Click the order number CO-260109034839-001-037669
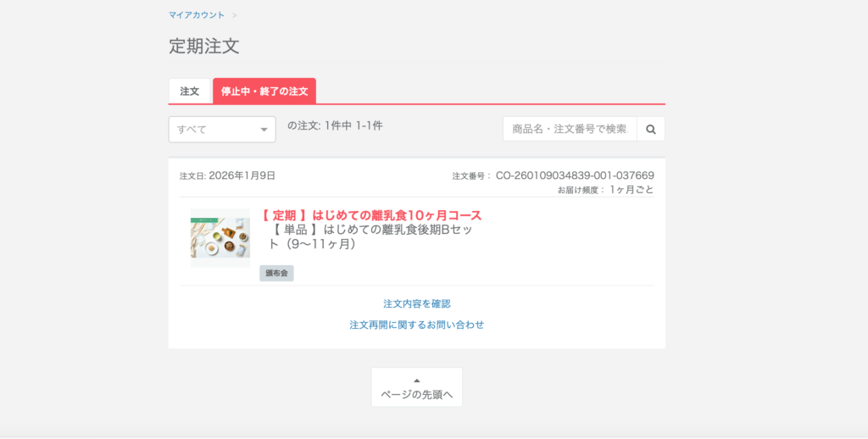This screenshot has height=439, width=868. click(574, 175)
